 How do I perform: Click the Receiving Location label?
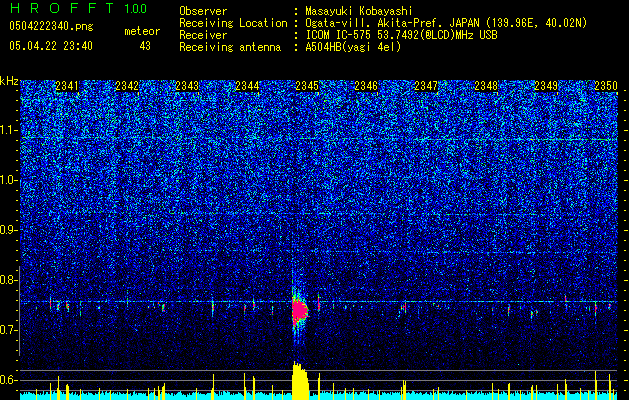(x=233, y=23)
